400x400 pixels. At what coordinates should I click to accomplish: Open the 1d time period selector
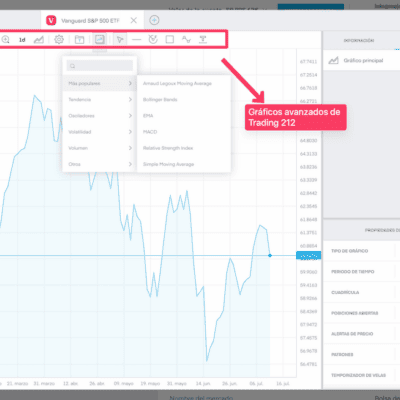pos(22,40)
